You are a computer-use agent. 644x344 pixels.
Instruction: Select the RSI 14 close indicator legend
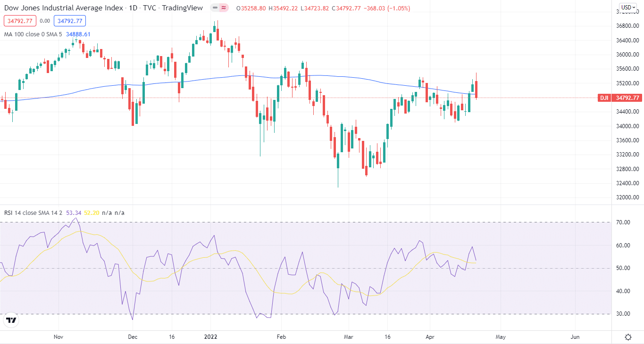[34, 213]
